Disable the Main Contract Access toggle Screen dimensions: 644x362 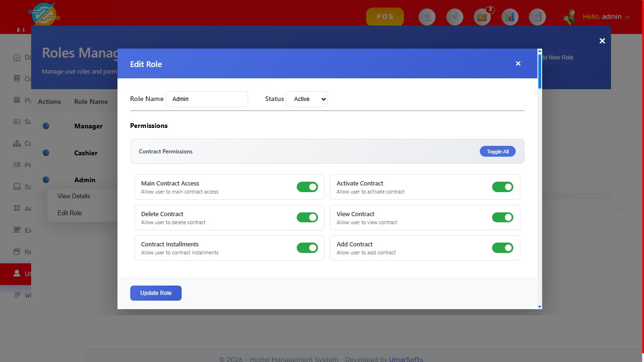307,187
